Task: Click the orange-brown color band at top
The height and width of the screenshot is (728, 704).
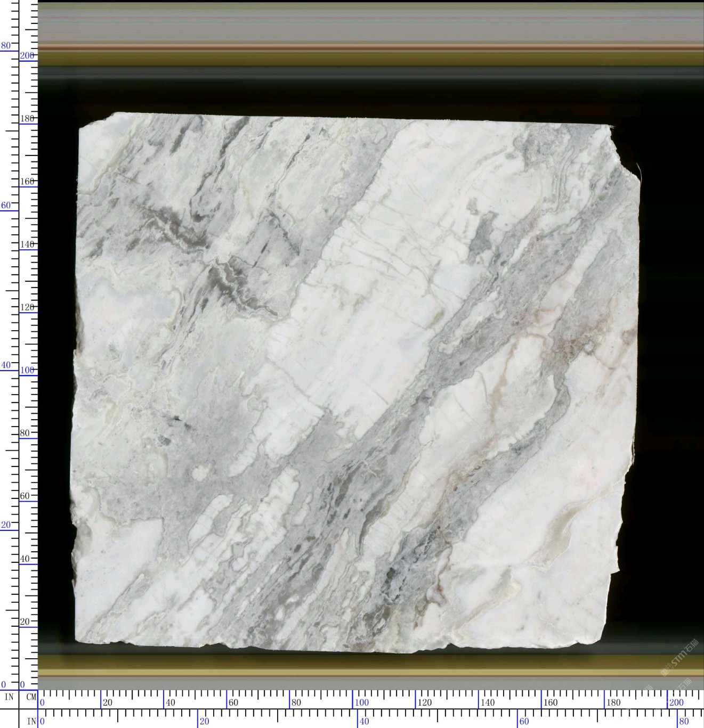Action: (x=370, y=47)
